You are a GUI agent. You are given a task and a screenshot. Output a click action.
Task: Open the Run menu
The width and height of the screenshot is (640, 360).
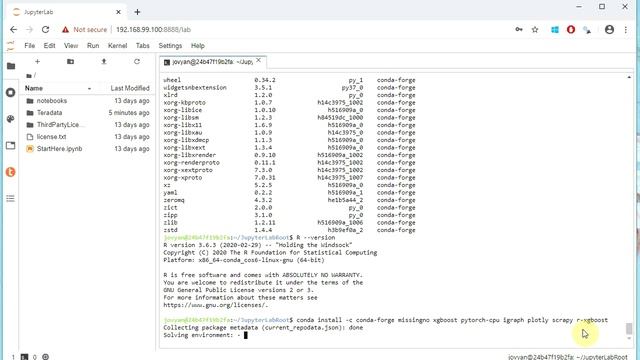click(93, 46)
